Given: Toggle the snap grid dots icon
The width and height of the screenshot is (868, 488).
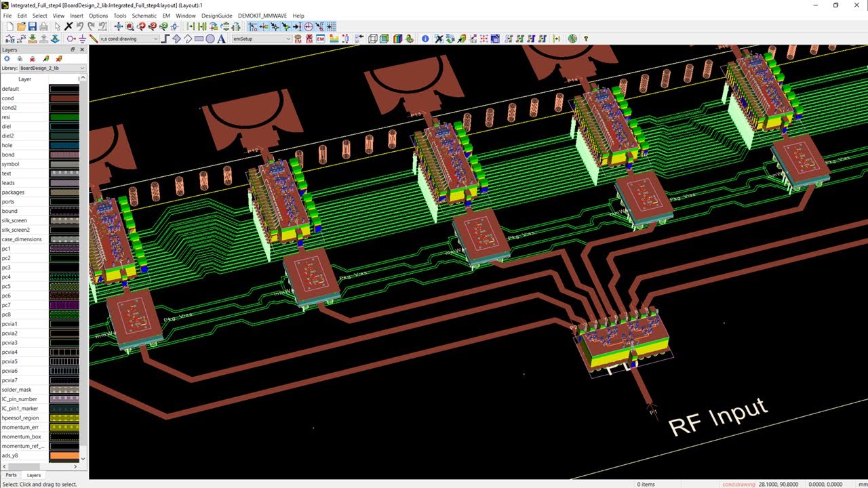Looking at the screenshot, I should [x=331, y=26].
